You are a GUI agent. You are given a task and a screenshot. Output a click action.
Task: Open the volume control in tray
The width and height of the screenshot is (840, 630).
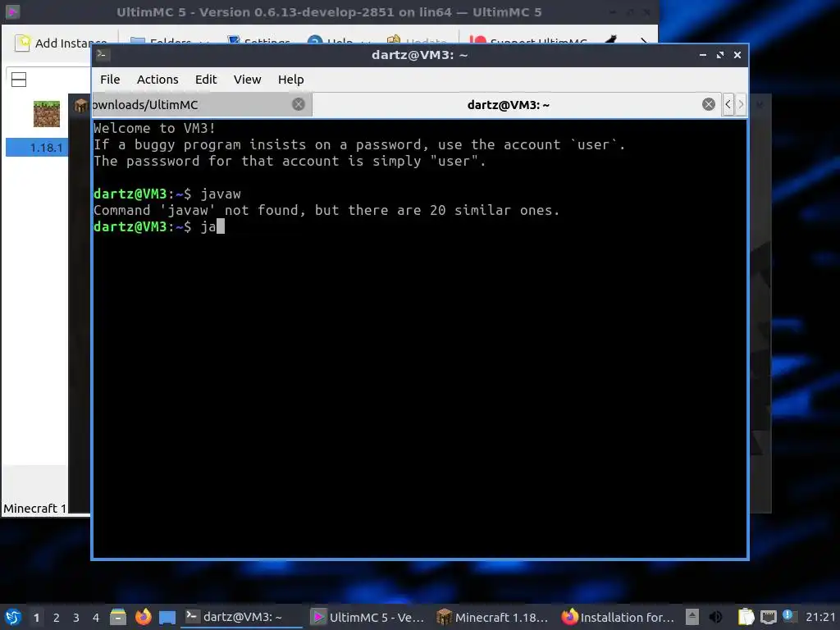click(x=715, y=617)
